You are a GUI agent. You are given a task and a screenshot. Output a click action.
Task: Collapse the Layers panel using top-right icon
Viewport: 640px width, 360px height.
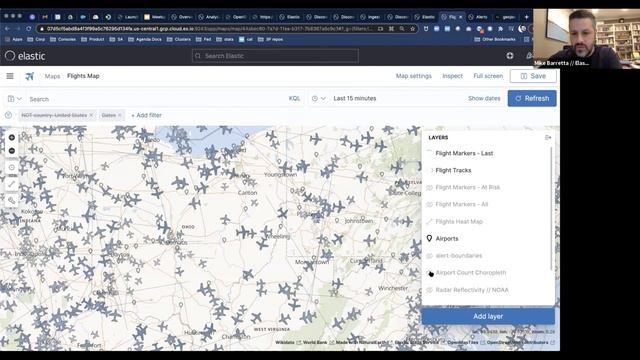pyautogui.click(x=548, y=138)
